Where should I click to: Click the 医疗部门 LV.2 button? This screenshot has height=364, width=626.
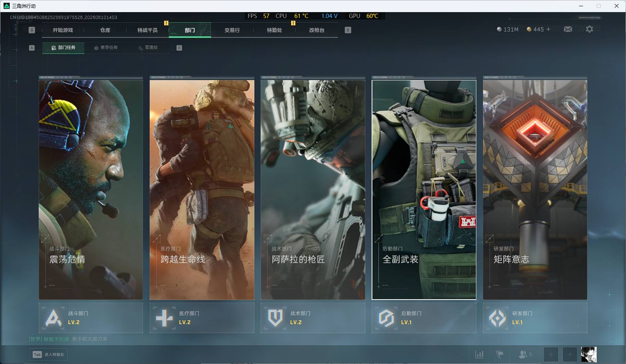click(x=202, y=318)
